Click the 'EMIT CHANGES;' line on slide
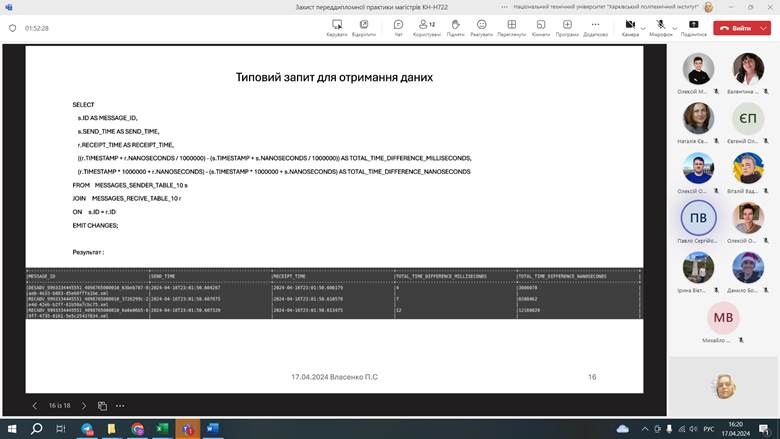780x439 pixels. tap(96, 225)
